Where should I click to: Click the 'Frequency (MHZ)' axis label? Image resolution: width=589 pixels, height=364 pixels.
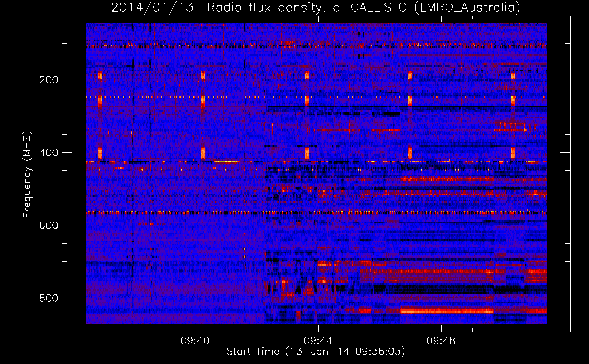click(x=27, y=174)
